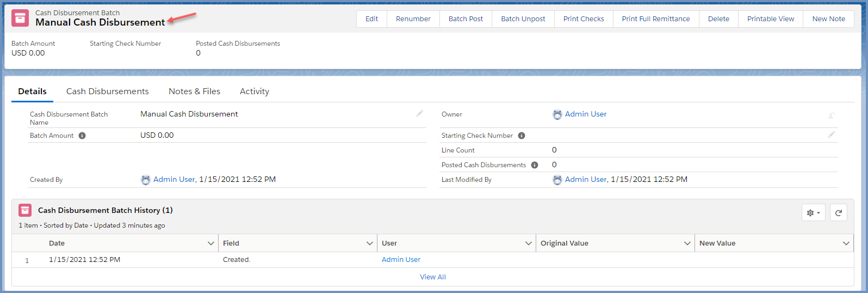
Task: Click the Starting Check Number edit pencil
Action: pos(831,135)
